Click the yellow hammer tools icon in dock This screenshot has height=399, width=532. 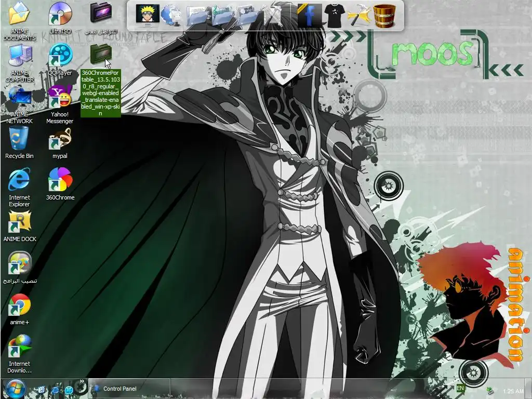(x=359, y=16)
